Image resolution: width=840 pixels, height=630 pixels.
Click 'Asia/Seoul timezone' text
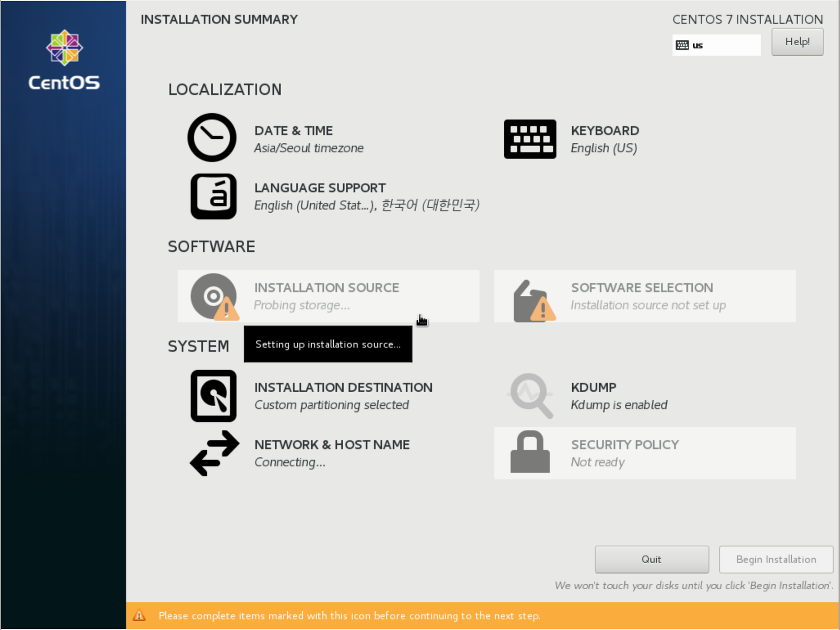(x=309, y=148)
